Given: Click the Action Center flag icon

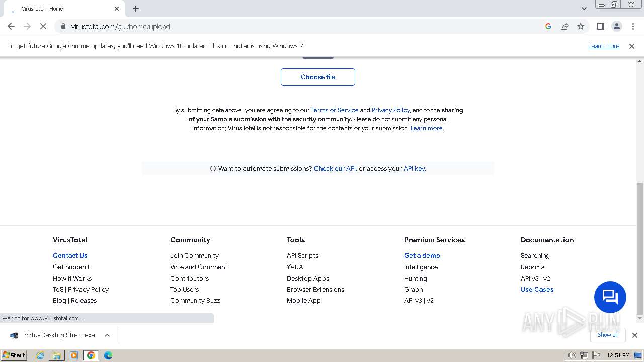Looking at the screenshot, I should coord(596,355).
